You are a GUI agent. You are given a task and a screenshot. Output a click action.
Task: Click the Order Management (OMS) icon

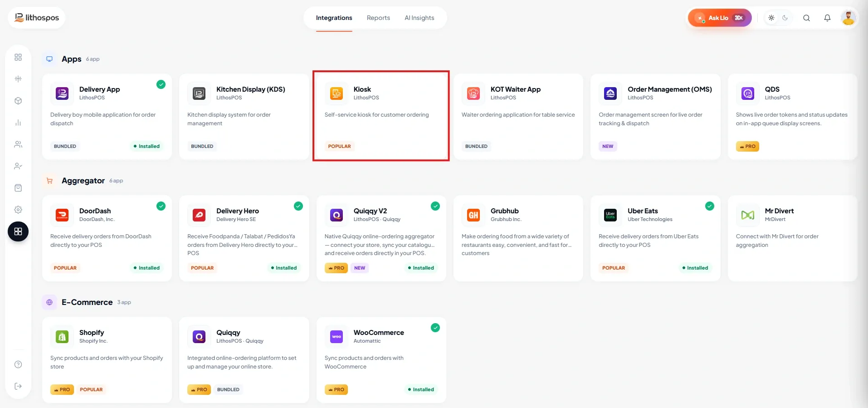610,93
